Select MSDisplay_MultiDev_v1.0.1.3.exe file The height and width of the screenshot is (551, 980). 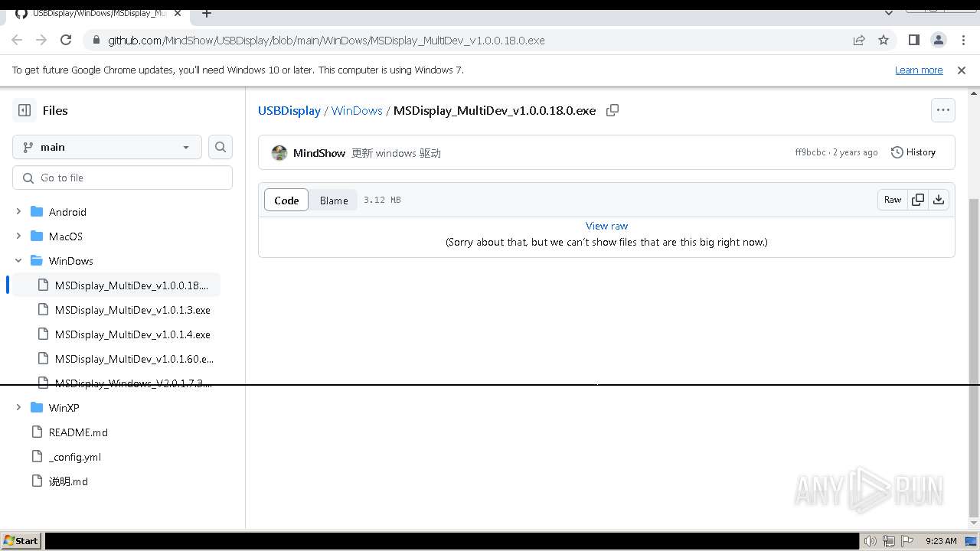point(132,310)
